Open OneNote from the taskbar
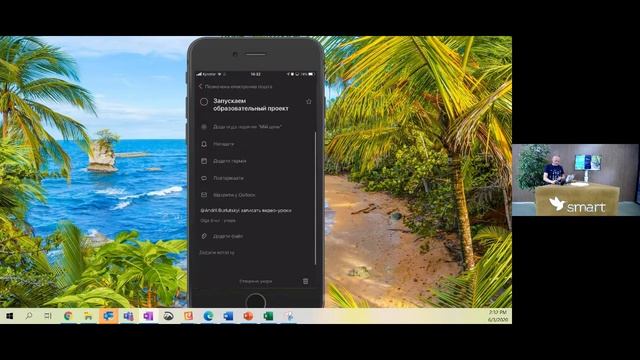640x360 pixels. pyautogui.click(x=148, y=316)
